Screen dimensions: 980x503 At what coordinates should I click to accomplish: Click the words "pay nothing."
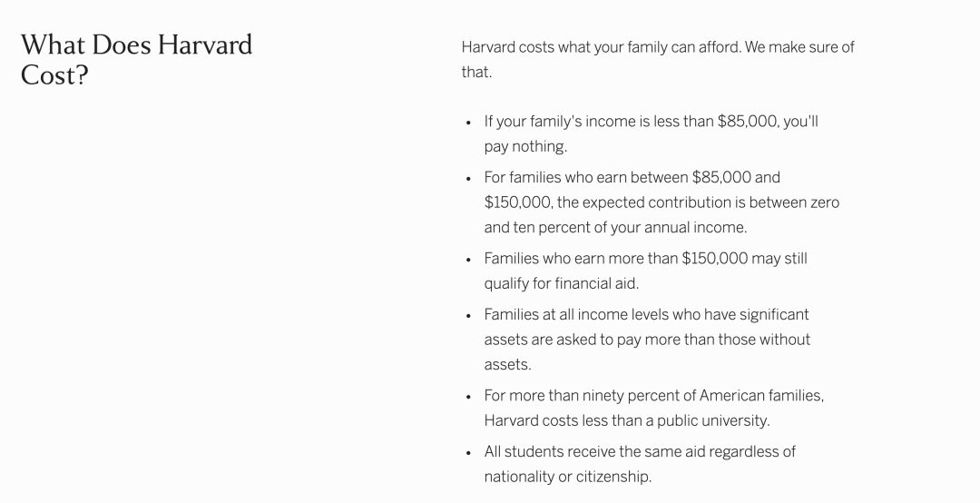pyautogui.click(x=525, y=146)
